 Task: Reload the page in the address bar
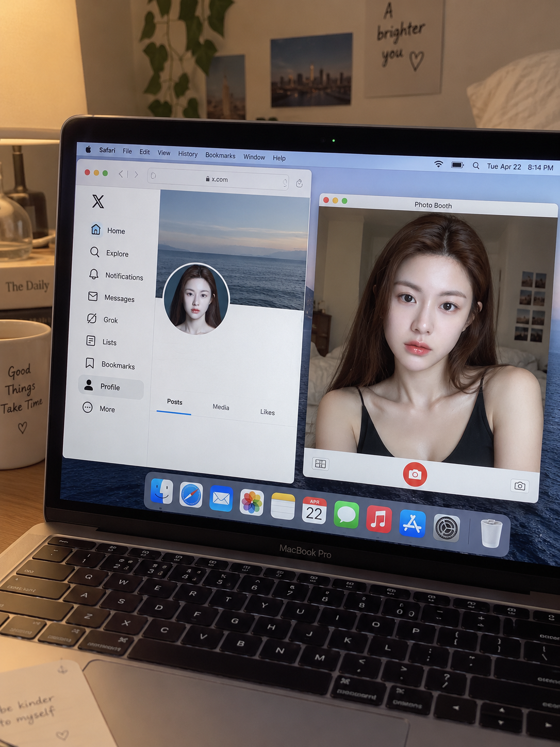(285, 182)
